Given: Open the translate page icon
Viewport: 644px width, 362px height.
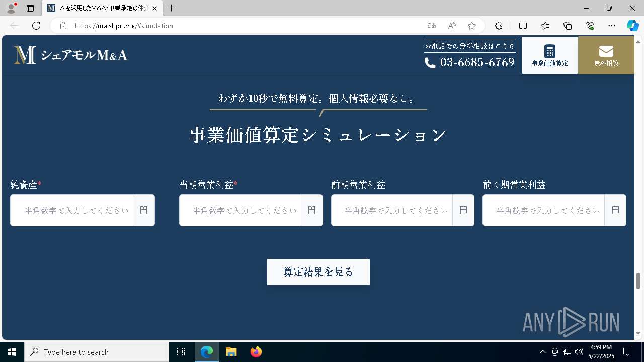Looking at the screenshot, I should click(431, 26).
